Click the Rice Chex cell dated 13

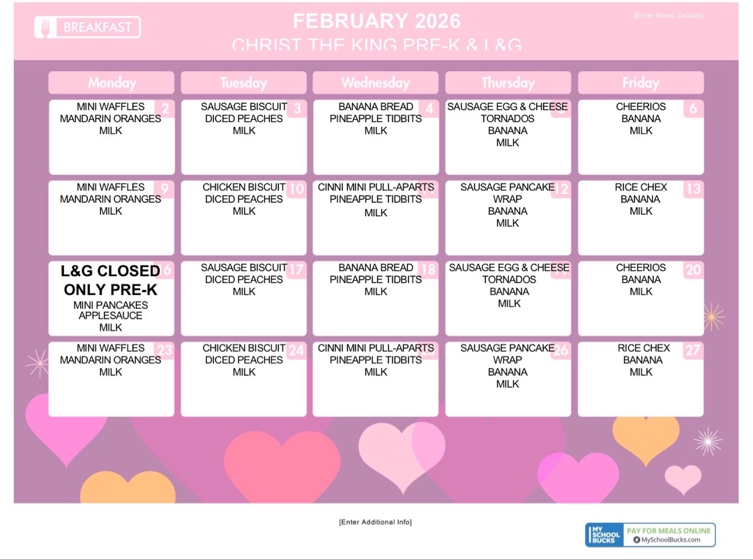pyautogui.click(x=641, y=218)
